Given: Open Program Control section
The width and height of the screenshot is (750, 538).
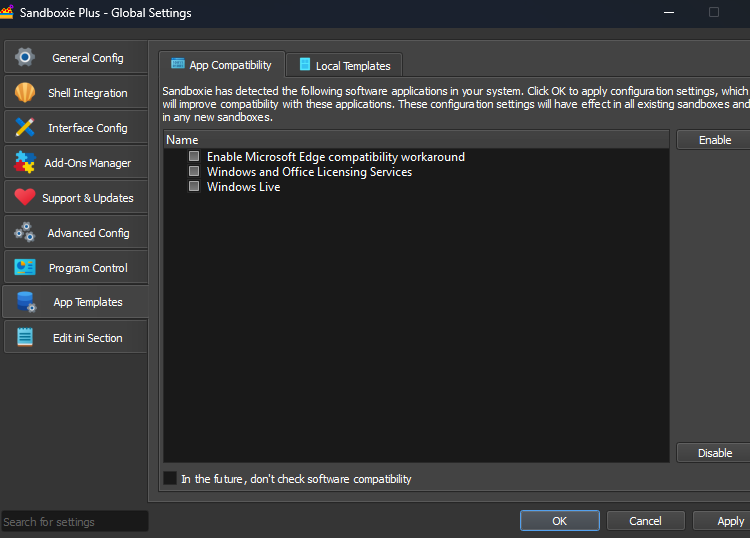Looking at the screenshot, I should coord(76,267).
